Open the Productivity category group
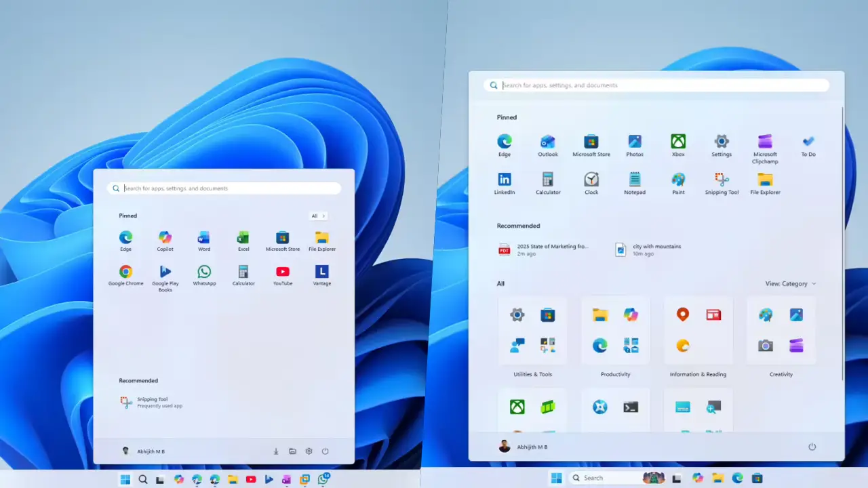The height and width of the screenshot is (488, 868). click(x=615, y=331)
